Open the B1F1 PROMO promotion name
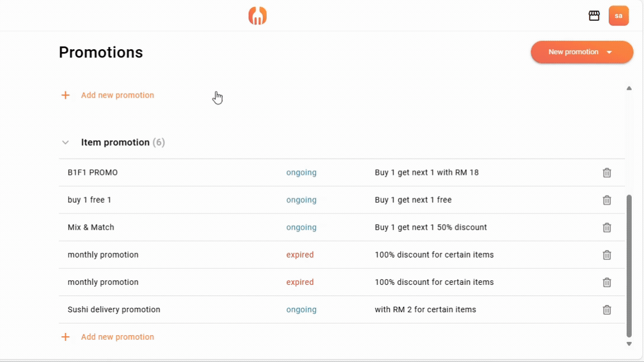Viewport: 644px width, 362px height. pyautogui.click(x=93, y=173)
